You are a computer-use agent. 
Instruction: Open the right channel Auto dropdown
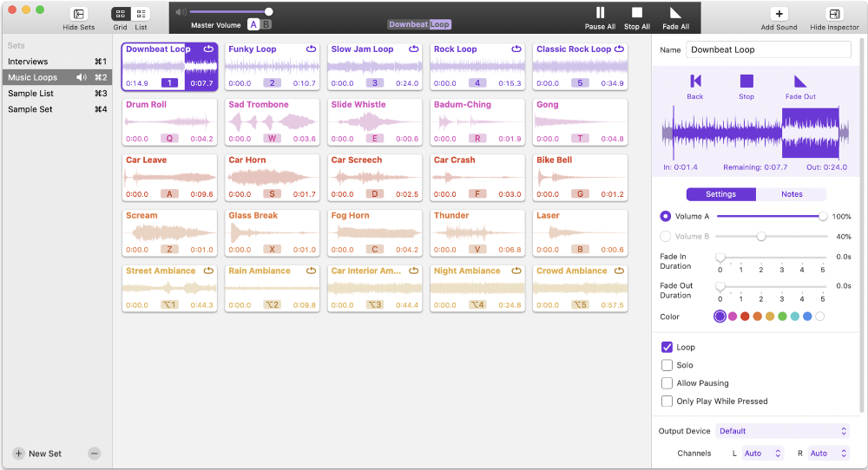[827, 453]
